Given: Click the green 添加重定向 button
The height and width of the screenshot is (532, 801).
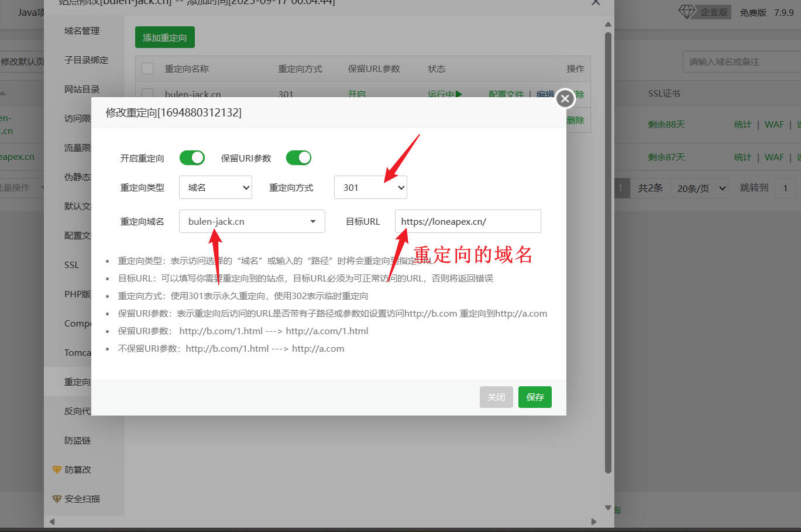Looking at the screenshot, I should click(x=165, y=37).
